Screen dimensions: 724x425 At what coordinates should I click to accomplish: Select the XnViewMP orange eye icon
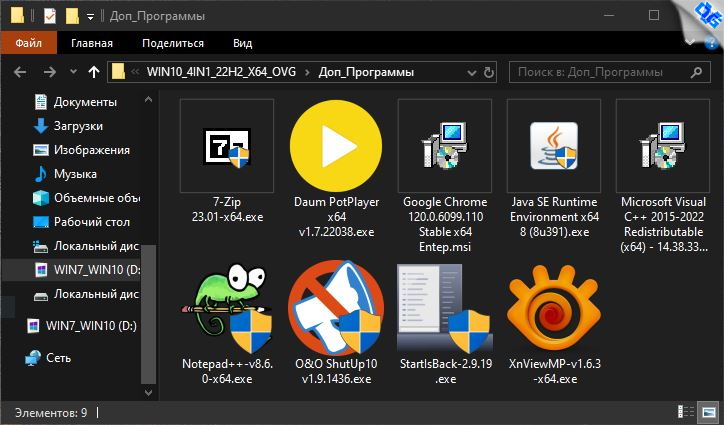click(x=554, y=308)
